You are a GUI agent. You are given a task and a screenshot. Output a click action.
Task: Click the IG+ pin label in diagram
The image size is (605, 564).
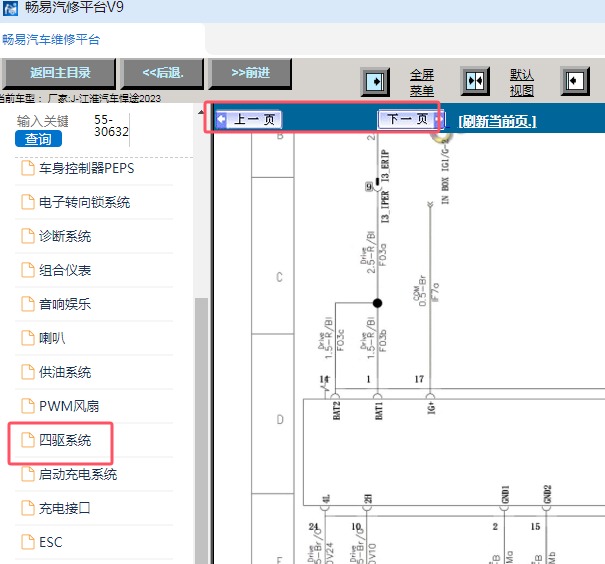click(431, 408)
